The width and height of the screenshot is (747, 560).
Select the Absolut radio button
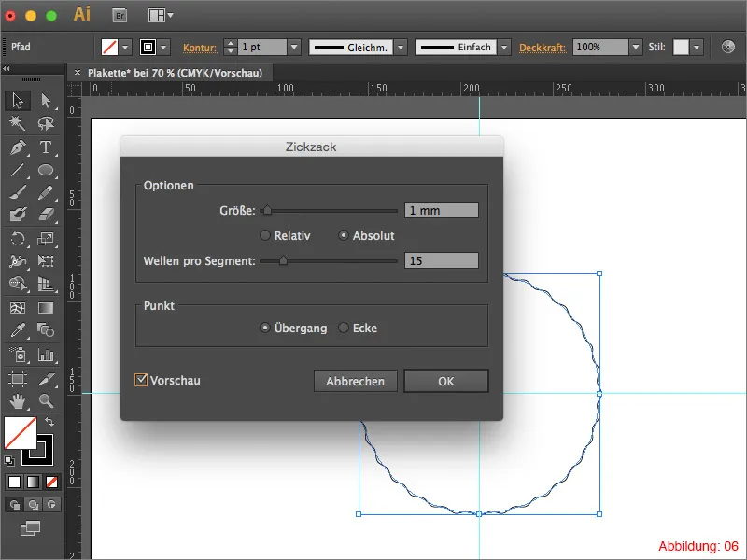[343, 235]
